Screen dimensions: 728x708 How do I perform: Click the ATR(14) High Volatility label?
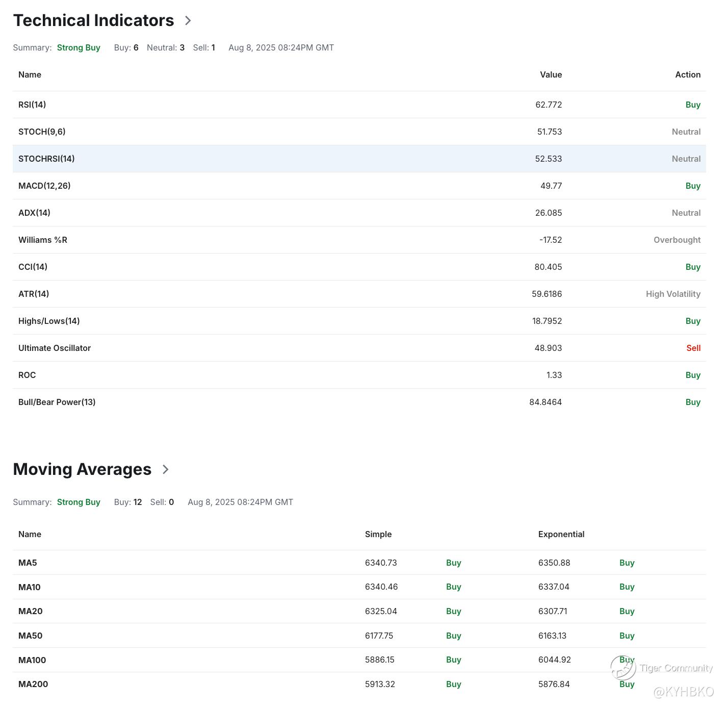[x=672, y=294]
